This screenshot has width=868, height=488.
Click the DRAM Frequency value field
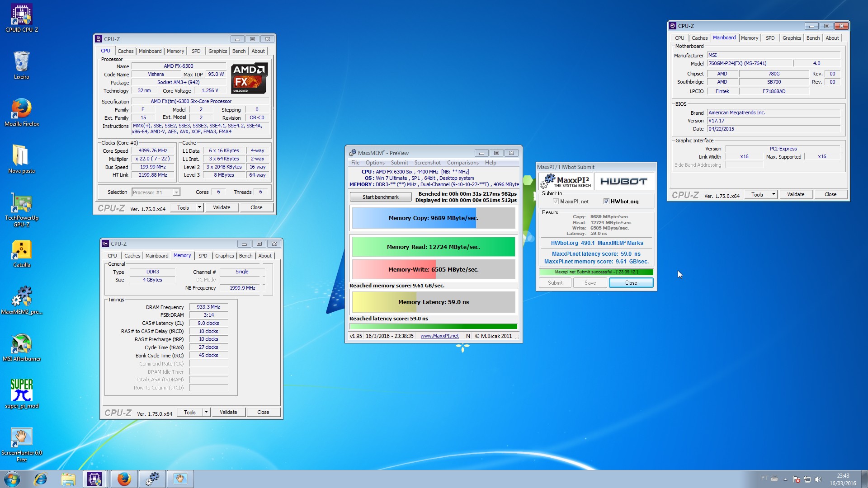click(x=208, y=307)
